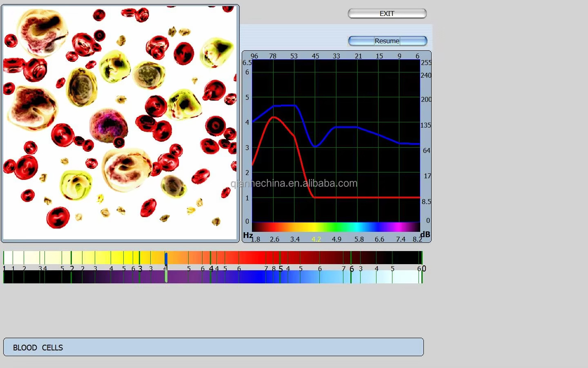The width and height of the screenshot is (588, 368).
Task: Click the red curve's peak on graph
Action: (273, 117)
